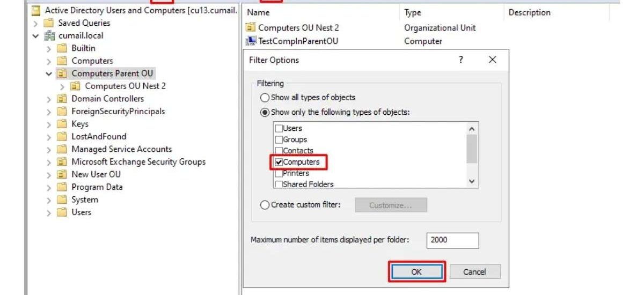The height and width of the screenshot is (295, 644).
Task: Expand the Saved Queries node
Action: (36, 23)
